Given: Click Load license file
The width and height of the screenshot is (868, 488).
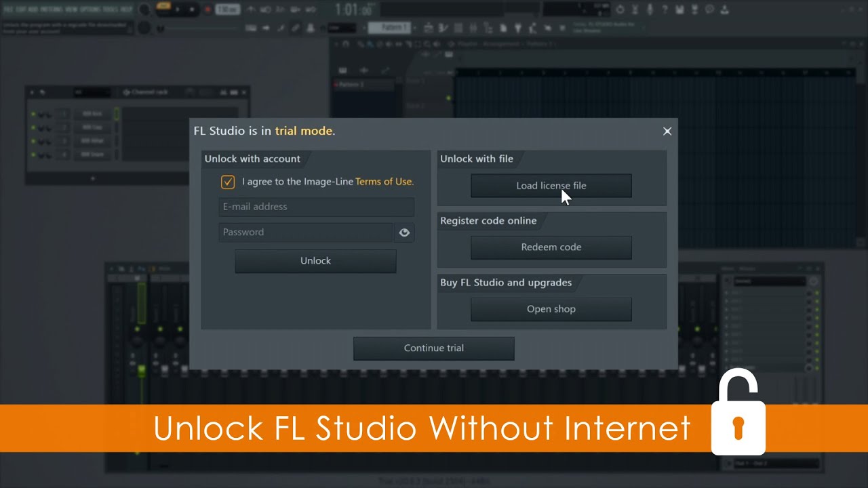Looking at the screenshot, I should (551, 186).
